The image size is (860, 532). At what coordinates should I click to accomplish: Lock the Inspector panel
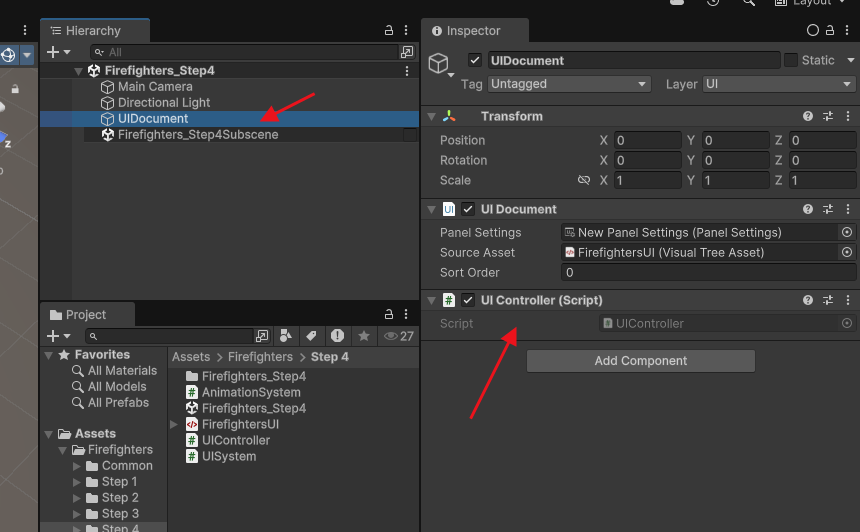830,30
